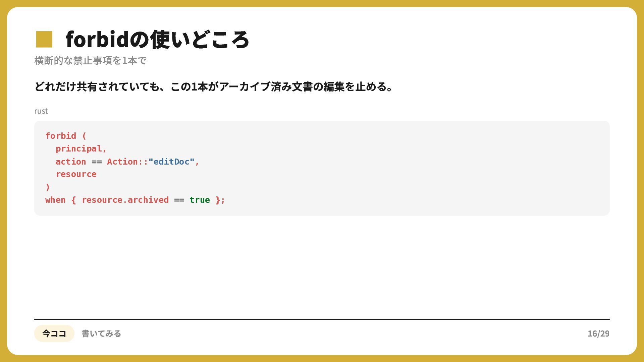Click the 16/29 page counter

click(x=598, y=334)
